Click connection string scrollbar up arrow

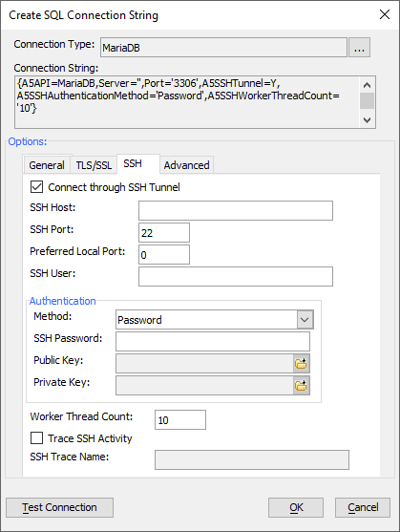pyautogui.click(x=368, y=85)
